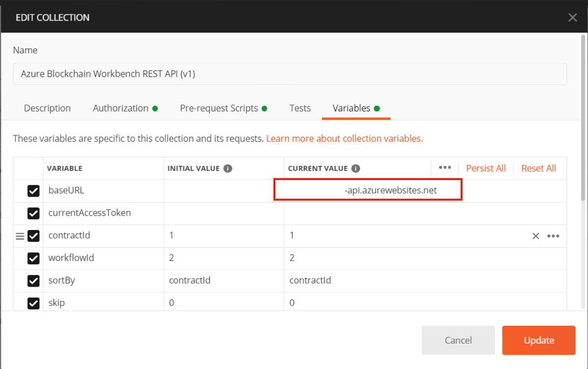Click the Initial Value info icon
Image resolution: width=588 pixels, height=369 pixels.
click(227, 168)
